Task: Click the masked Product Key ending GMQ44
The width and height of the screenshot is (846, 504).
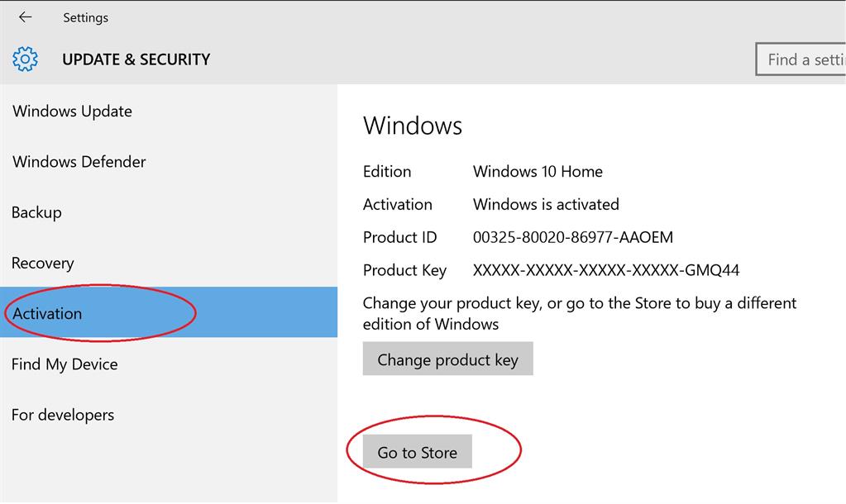Action: coord(606,270)
